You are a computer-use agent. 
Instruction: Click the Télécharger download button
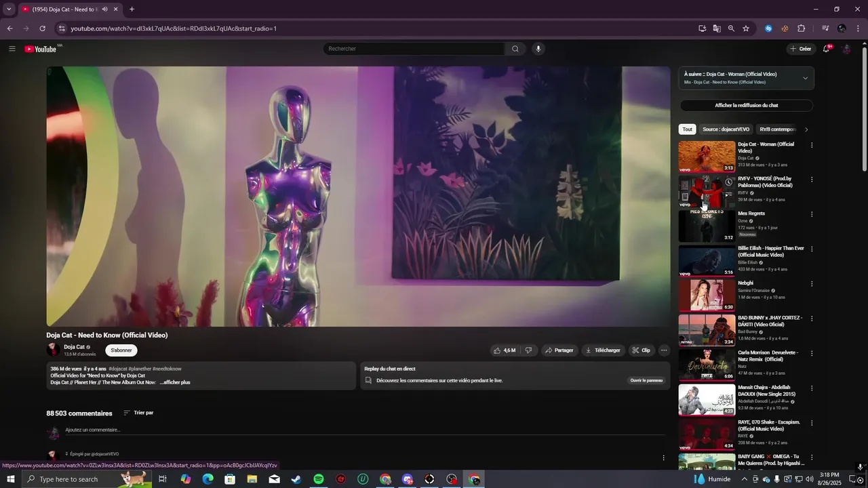[603, 350]
